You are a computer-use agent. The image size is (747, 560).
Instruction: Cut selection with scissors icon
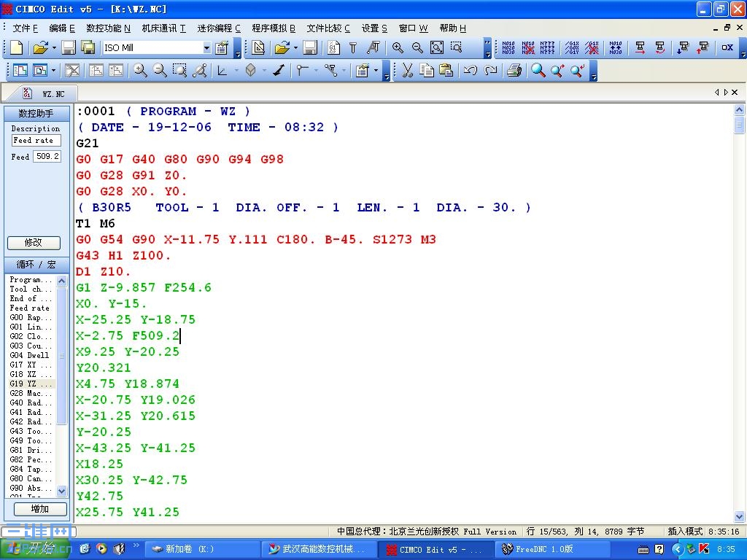[x=407, y=71]
